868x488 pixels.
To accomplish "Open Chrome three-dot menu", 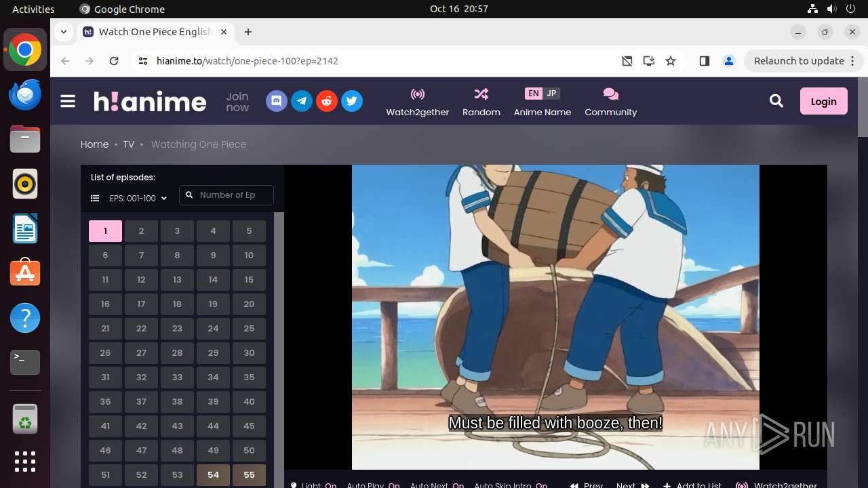I will pos(853,61).
